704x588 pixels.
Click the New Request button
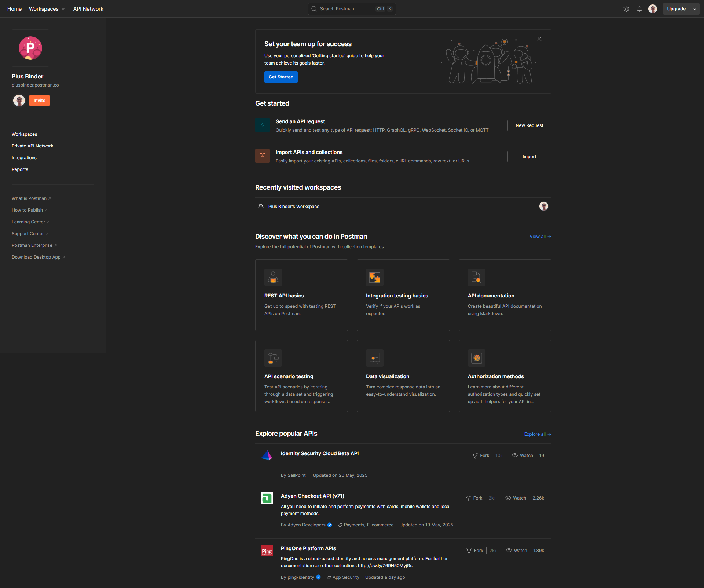click(529, 125)
